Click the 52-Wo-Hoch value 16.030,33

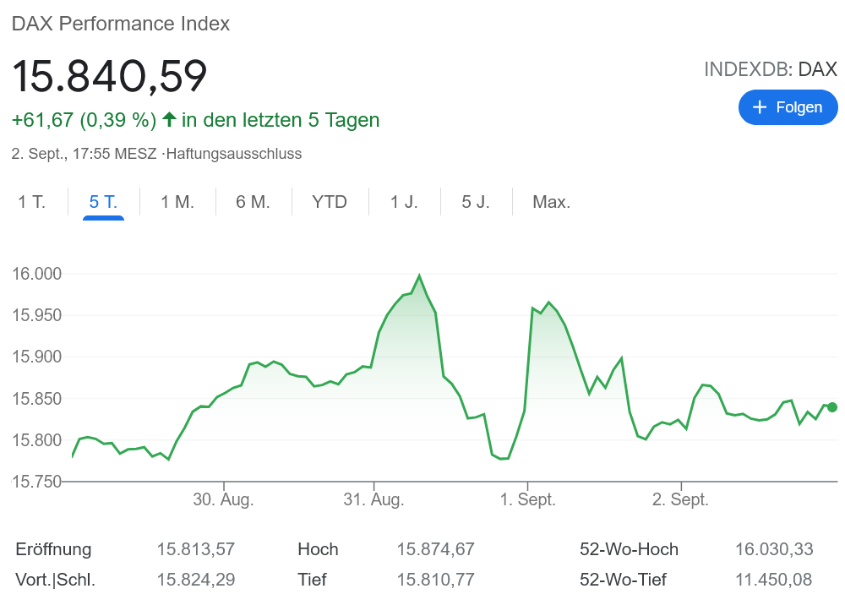[773, 549]
